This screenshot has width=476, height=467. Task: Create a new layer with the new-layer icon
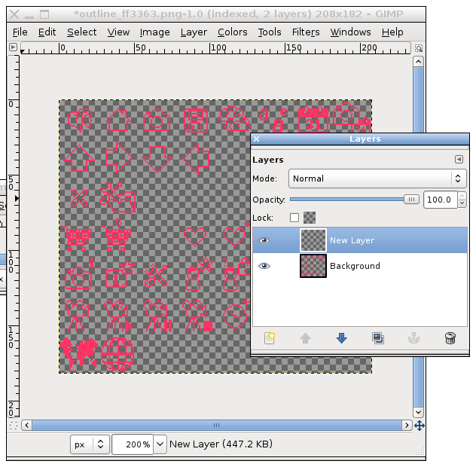(270, 338)
